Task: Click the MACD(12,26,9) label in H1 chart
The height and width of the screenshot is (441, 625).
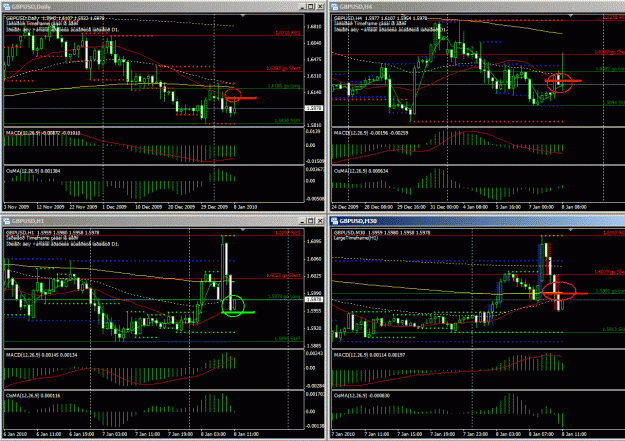Action: 41,355
